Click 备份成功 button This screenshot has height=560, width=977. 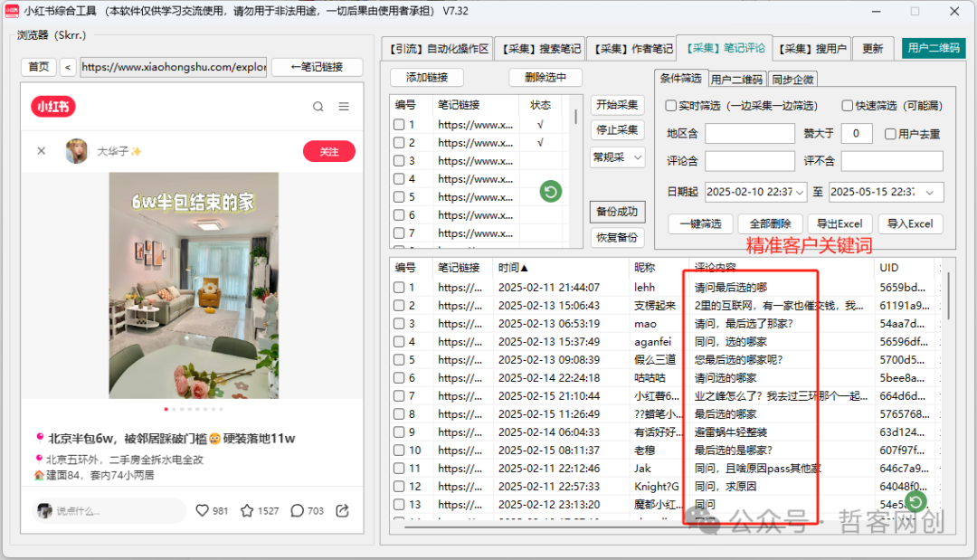tap(617, 211)
